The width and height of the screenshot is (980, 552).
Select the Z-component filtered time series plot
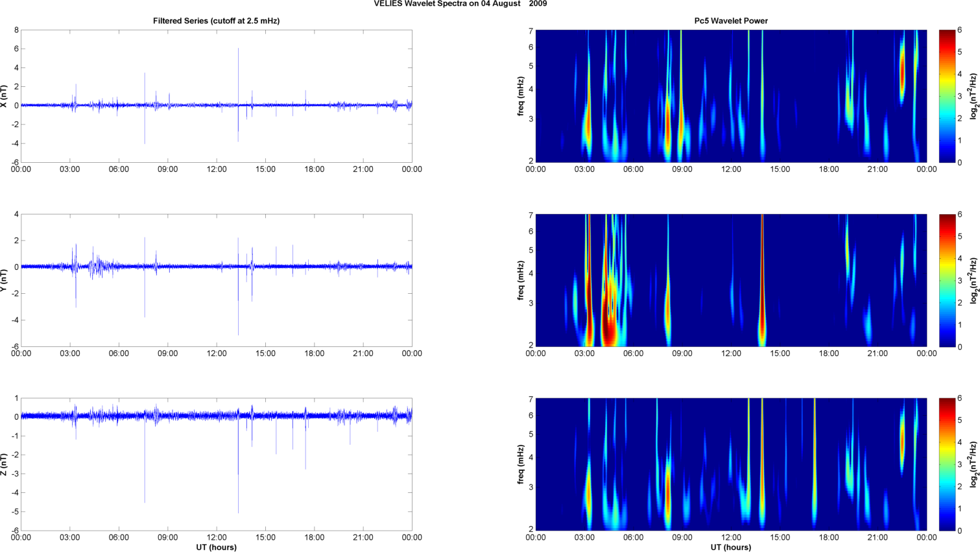[217, 464]
